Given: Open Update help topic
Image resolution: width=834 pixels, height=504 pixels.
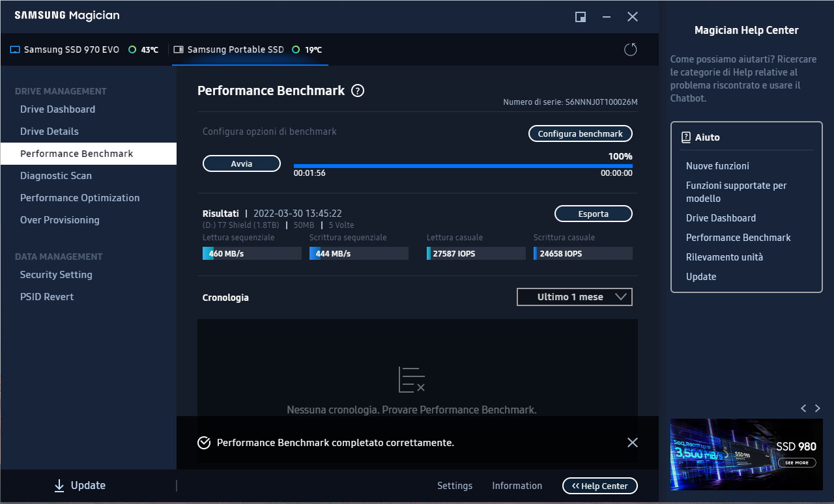Looking at the screenshot, I should click(x=701, y=277).
